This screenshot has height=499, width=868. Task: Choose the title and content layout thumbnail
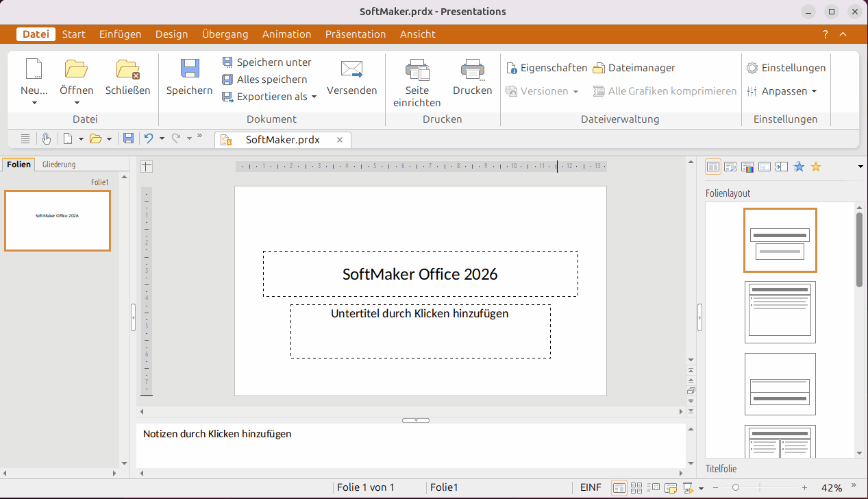pyautogui.click(x=780, y=312)
